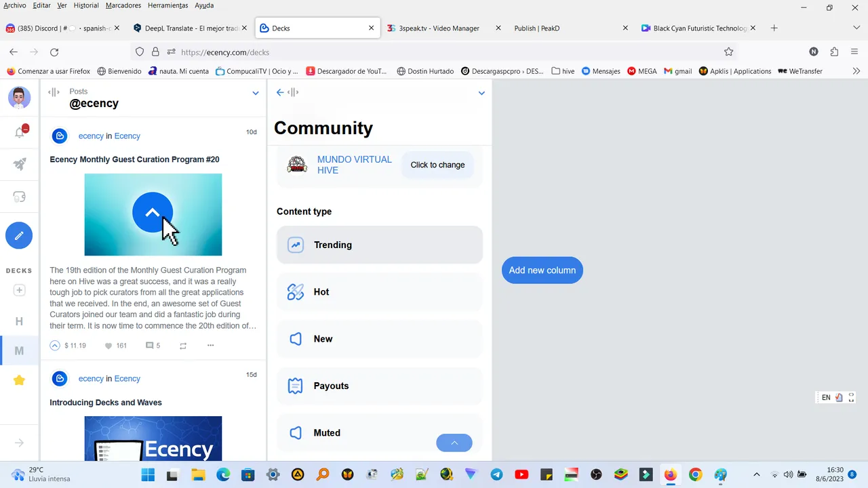
Task: Click the Telegram icon in the taskbar
Action: click(496, 474)
